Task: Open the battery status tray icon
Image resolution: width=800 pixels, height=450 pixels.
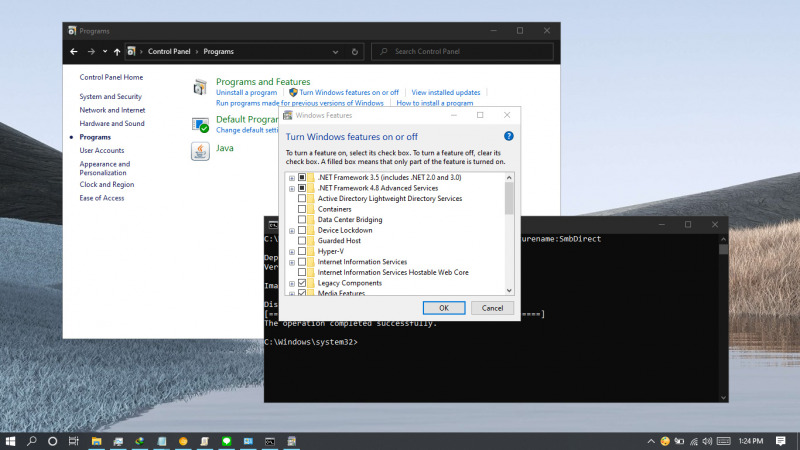Action: coord(679,441)
